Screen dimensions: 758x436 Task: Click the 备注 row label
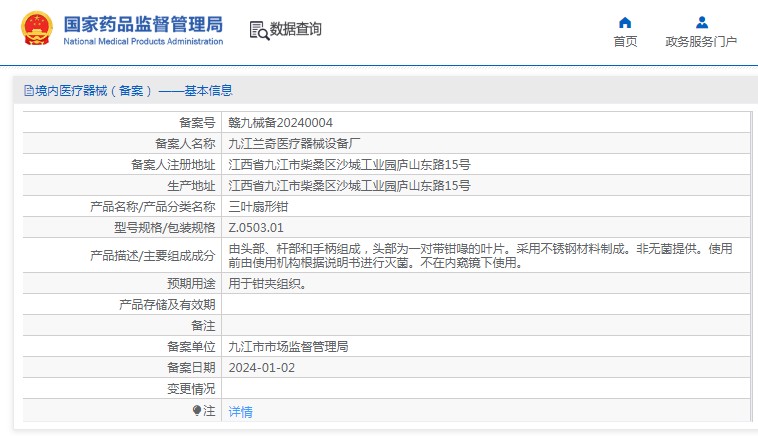tap(203, 326)
